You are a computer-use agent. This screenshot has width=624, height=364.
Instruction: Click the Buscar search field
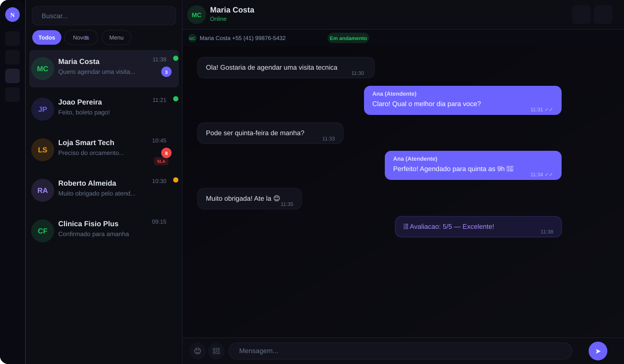point(103,15)
